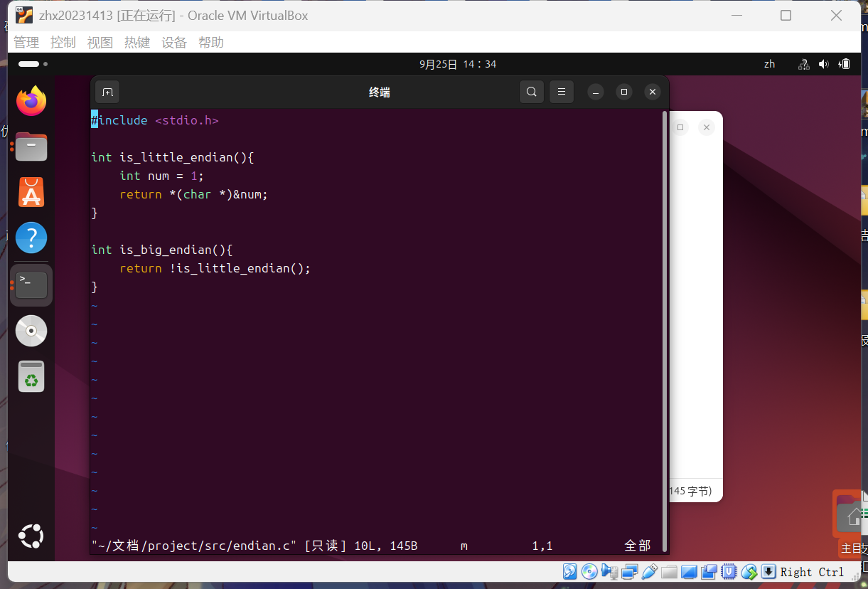Click the hard disk indicator in VirtualBox status bar
The image size is (868, 589).
(569, 572)
